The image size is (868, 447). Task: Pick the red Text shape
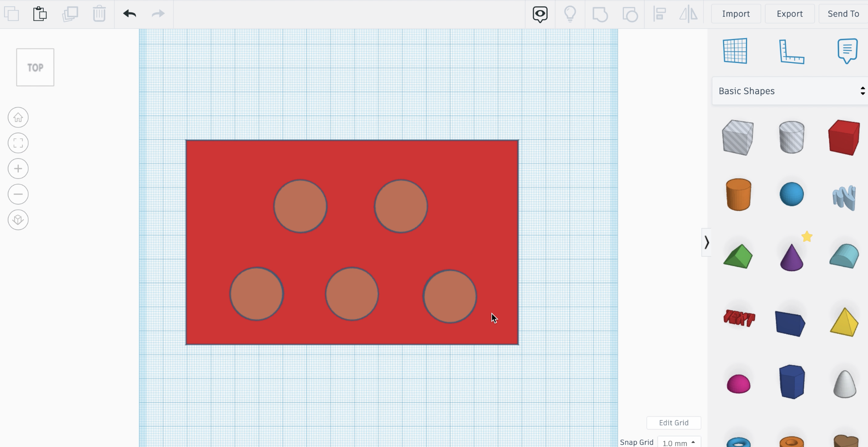click(739, 318)
